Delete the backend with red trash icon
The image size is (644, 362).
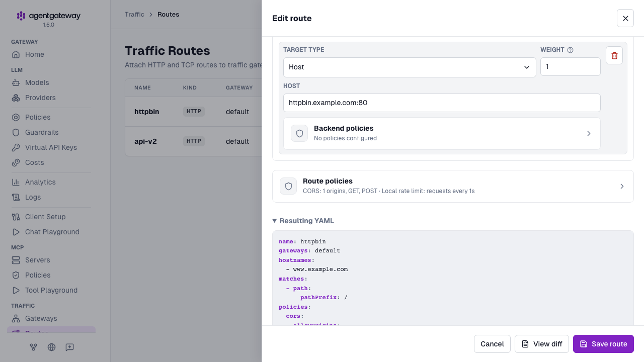(x=614, y=55)
